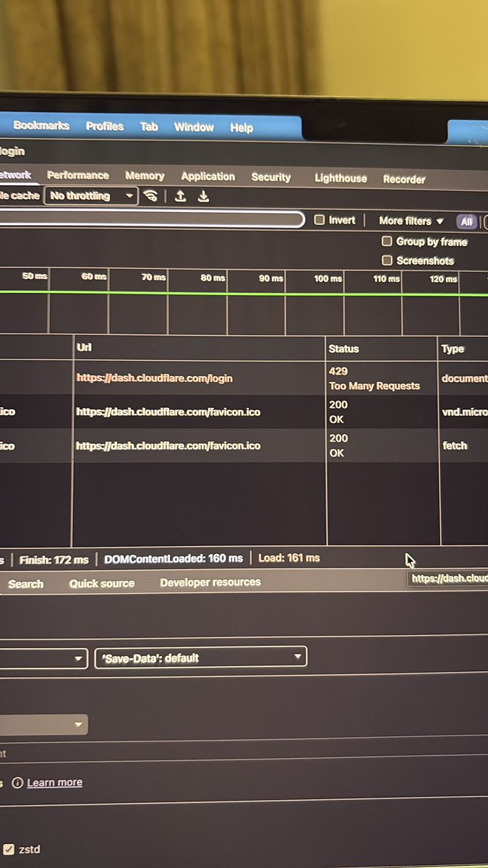The height and width of the screenshot is (868, 488).
Task: Open the Window menu
Action: pyautogui.click(x=194, y=127)
